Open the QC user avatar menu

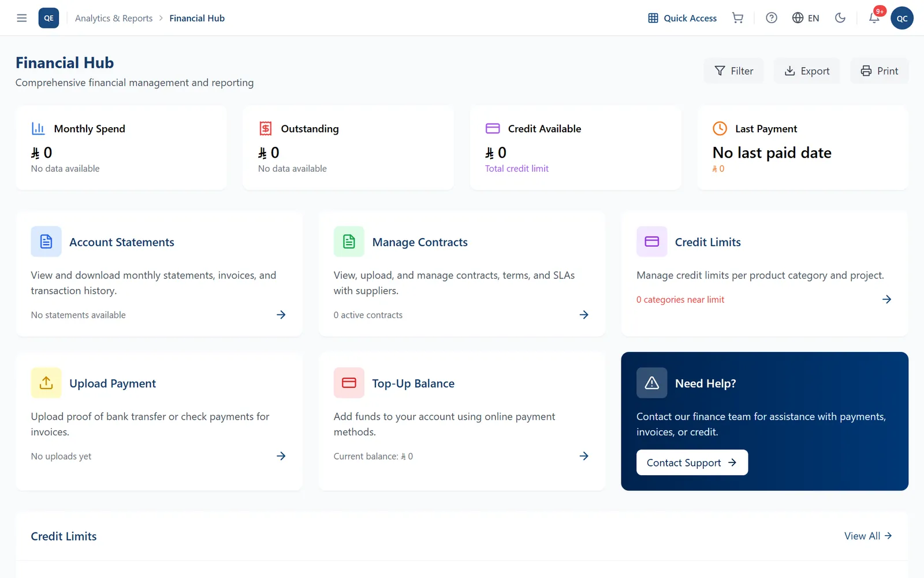coord(902,18)
